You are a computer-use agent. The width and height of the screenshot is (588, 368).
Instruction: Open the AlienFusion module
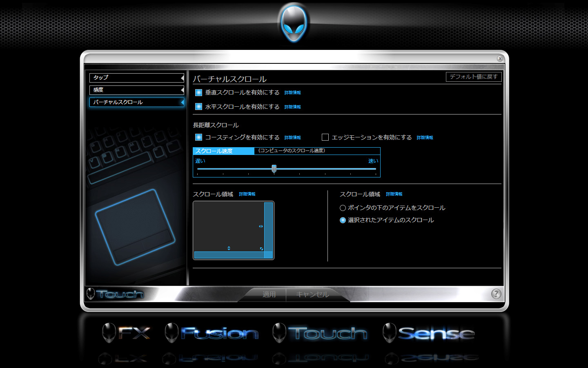tap(212, 333)
